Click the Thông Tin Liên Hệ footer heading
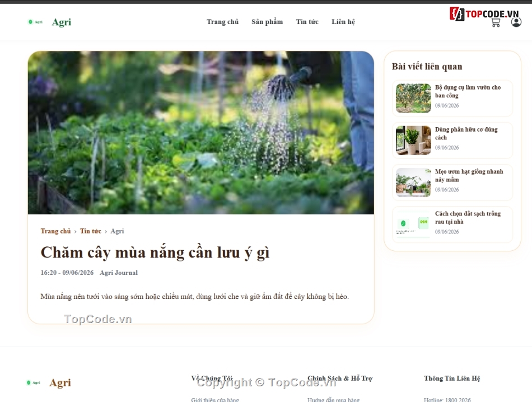Viewport: 532px width, 402px height. tap(452, 378)
